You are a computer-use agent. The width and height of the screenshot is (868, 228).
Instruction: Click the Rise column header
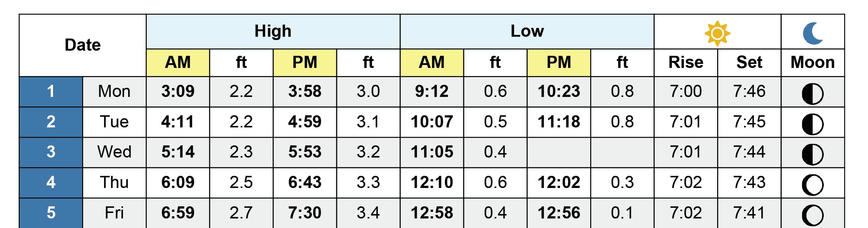click(x=686, y=62)
